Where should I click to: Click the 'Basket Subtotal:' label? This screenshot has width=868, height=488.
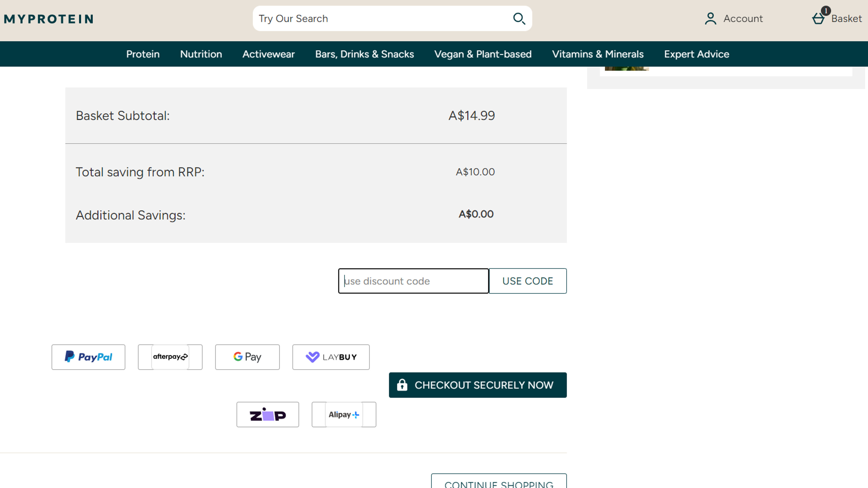[x=123, y=115]
